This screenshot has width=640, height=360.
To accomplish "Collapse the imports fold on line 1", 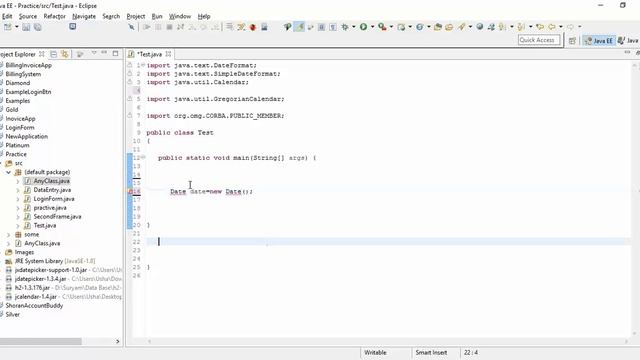I will (143, 65).
